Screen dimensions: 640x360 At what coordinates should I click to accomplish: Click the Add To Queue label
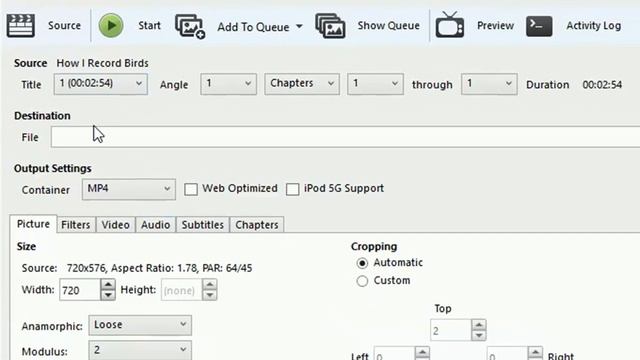point(253,27)
